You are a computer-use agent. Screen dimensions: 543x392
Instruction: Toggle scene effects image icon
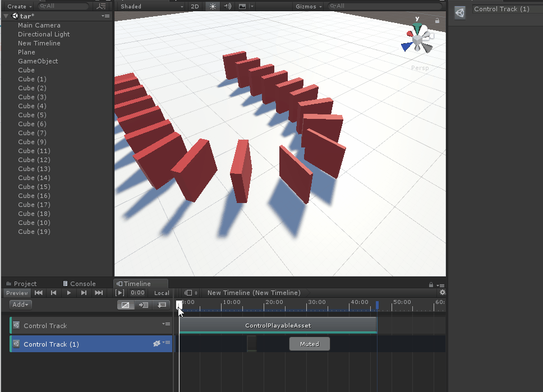coord(242,6)
